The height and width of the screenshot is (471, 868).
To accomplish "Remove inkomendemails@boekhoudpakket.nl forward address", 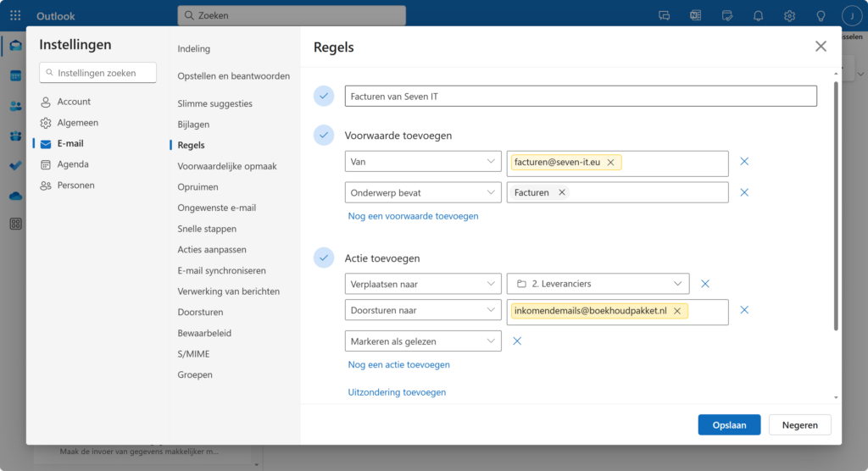I will (x=677, y=311).
